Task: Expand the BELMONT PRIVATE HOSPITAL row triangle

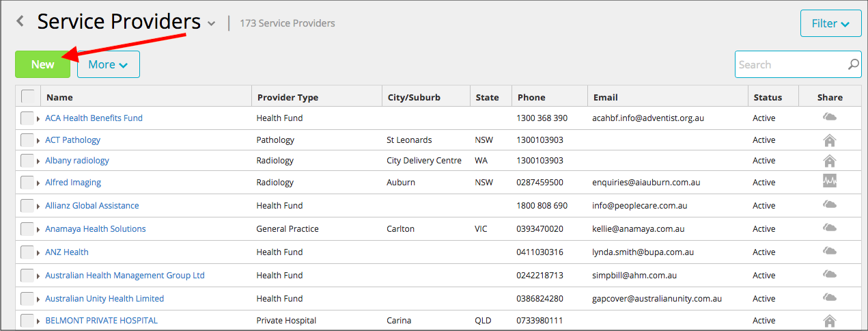Action: [38, 321]
